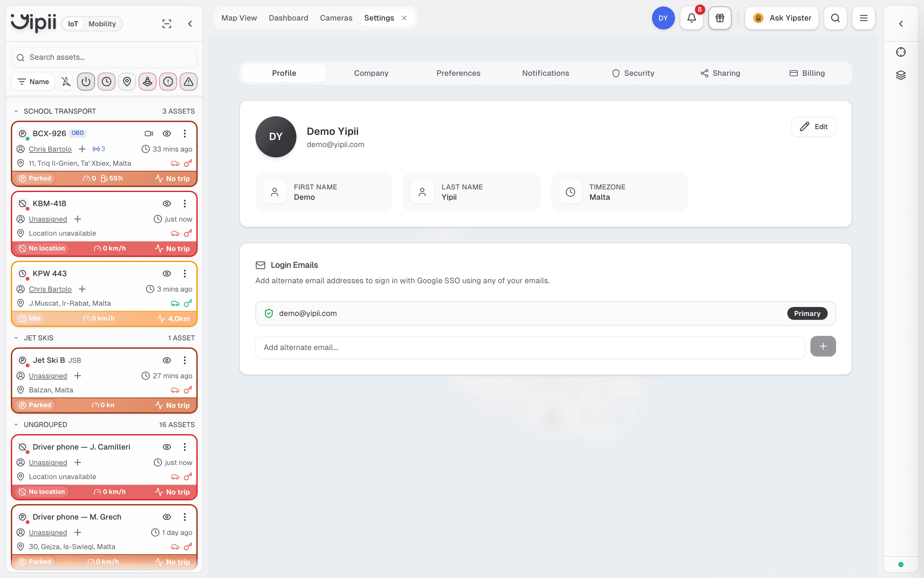The height and width of the screenshot is (578, 924).
Task: Collapse the JET SKIS group
Action: tap(16, 338)
